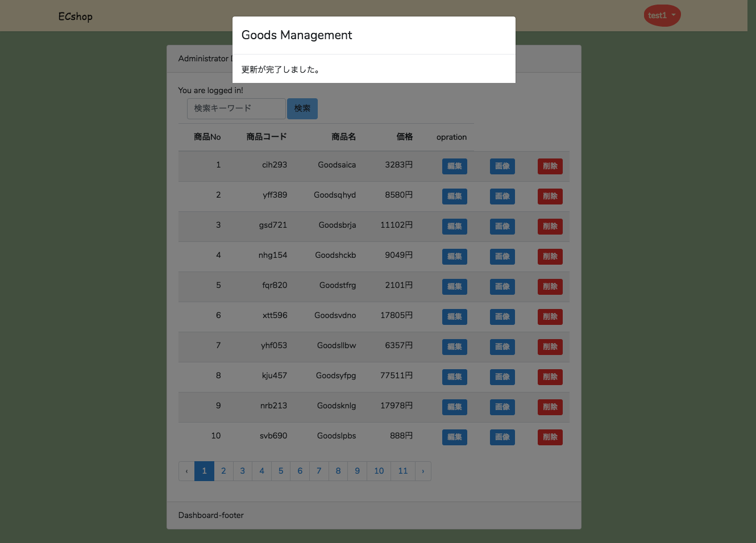Go to the next page with the arrow
756x543 pixels.
click(423, 471)
